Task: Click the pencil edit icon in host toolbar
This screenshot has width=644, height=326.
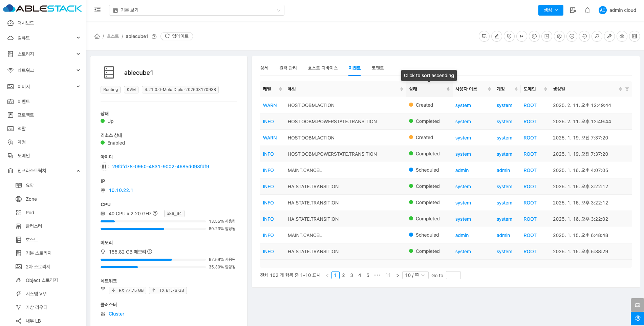Action: [497, 36]
